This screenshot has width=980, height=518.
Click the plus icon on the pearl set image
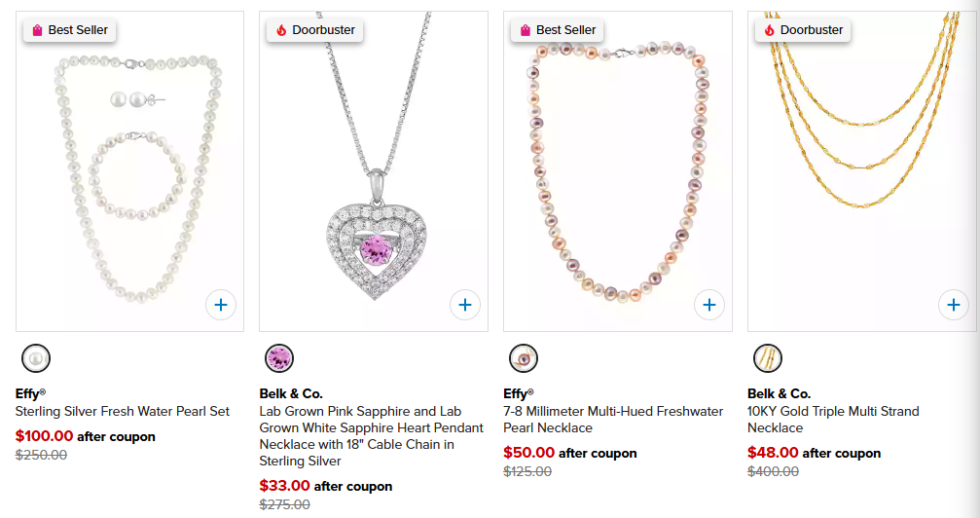tap(221, 305)
